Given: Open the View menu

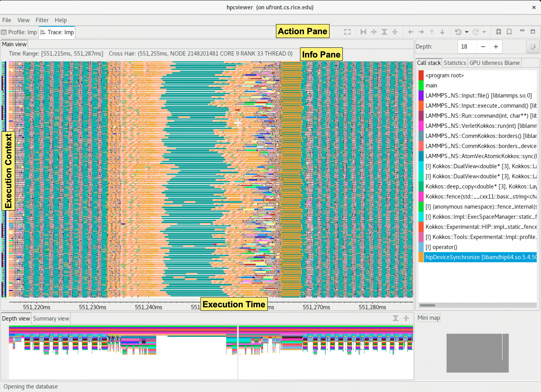Looking at the screenshot, I should click(x=23, y=20).
